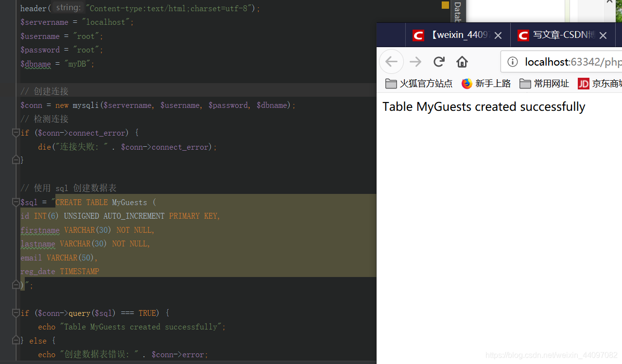Collapse fold at the end of SQL string
The width and height of the screenshot is (622, 364).
(16, 285)
